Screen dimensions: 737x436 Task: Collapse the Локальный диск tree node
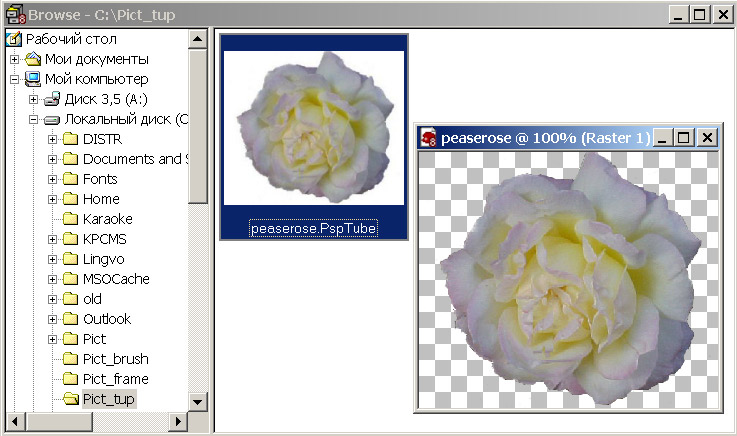pos(33,119)
